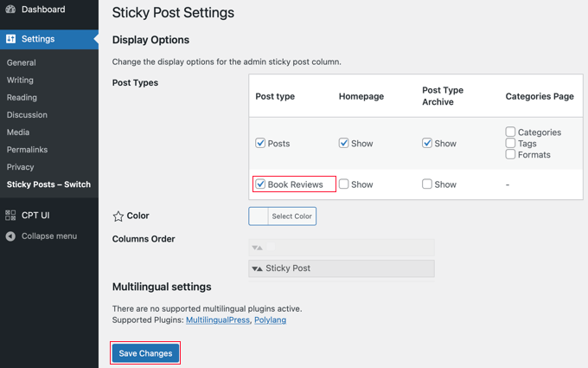Open the General settings page
Image resolution: width=588 pixels, height=368 pixels.
[x=22, y=63]
